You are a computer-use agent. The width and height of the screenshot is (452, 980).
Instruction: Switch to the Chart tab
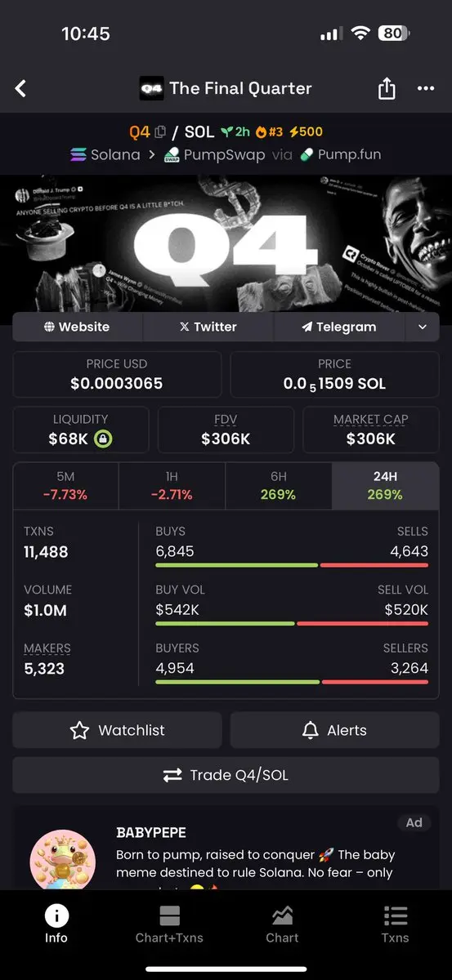click(282, 924)
